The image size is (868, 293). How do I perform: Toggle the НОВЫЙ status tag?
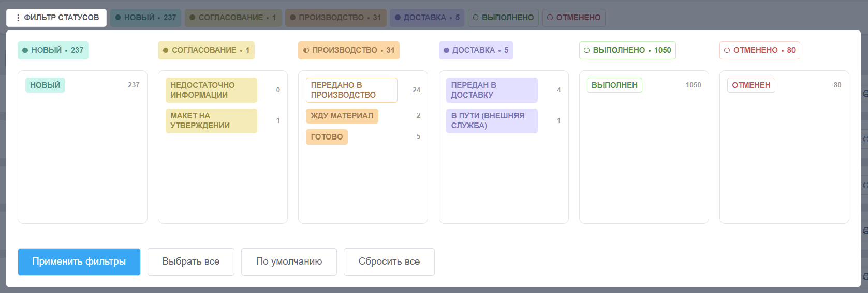coord(45,85)
